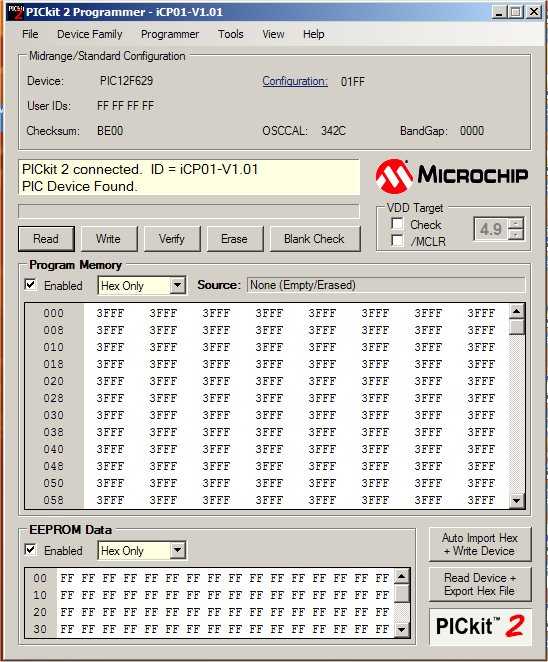
Task: Click the checksum value BE00
Action: [110, 131]
